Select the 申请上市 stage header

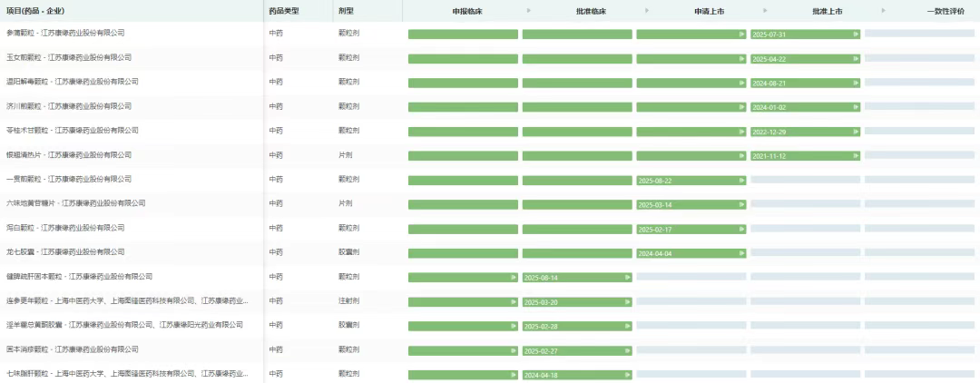(710, 11)
